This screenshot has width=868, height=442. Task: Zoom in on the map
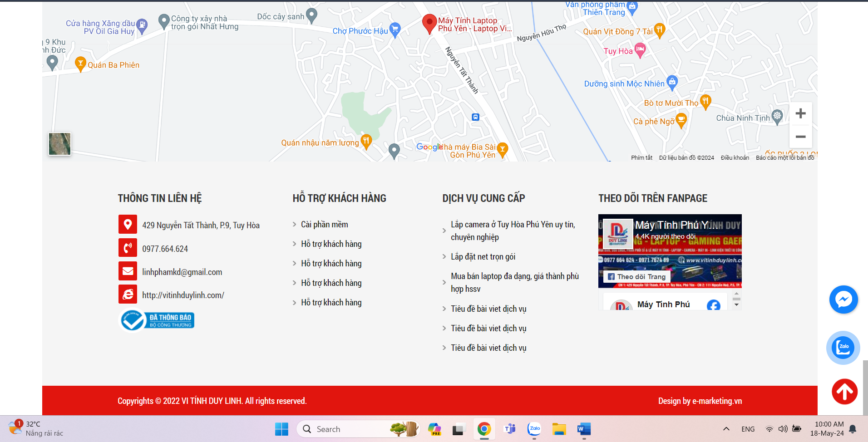[x=800, y=113]
